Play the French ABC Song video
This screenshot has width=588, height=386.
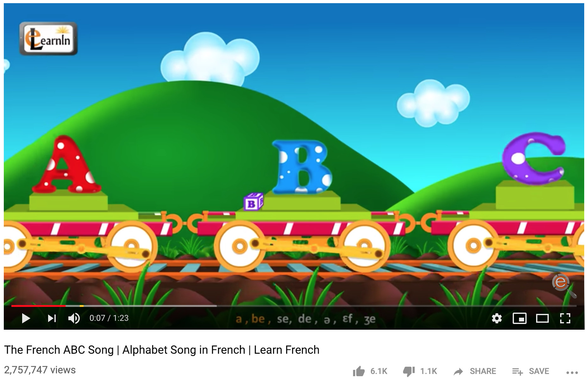point(26,318)
